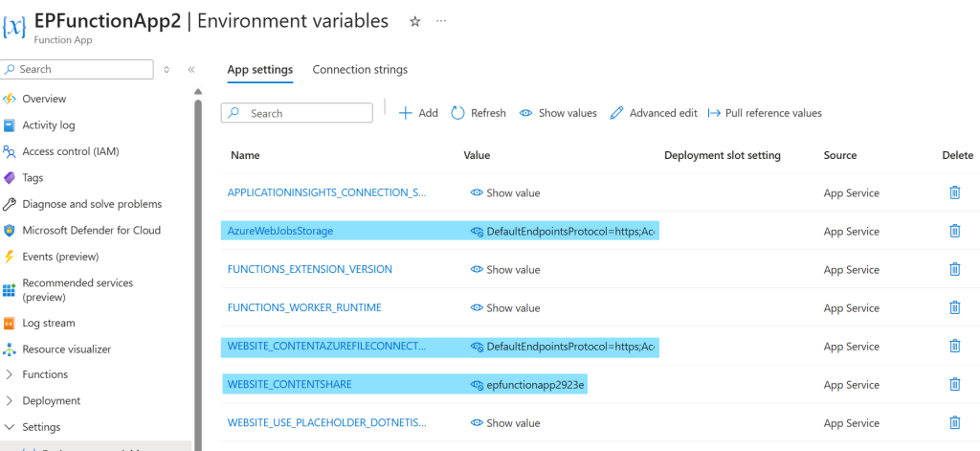Click the Overview lightning icon
This screenshot has width=980, height=451.
[x=10, y=99]
